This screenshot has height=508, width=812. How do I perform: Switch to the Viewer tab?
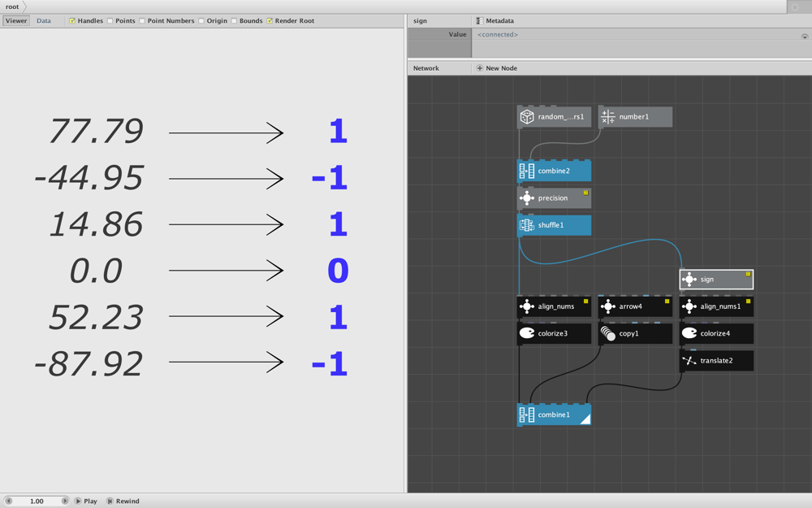coord(16,21)
